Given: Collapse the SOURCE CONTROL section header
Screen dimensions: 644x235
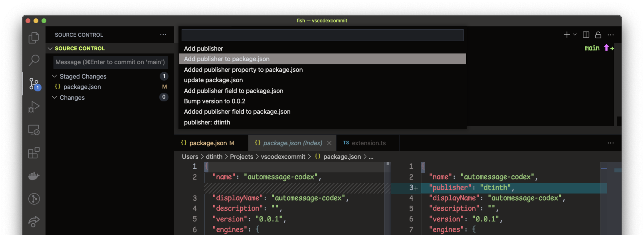Looking at the screenshot, I should coord(50,48).
